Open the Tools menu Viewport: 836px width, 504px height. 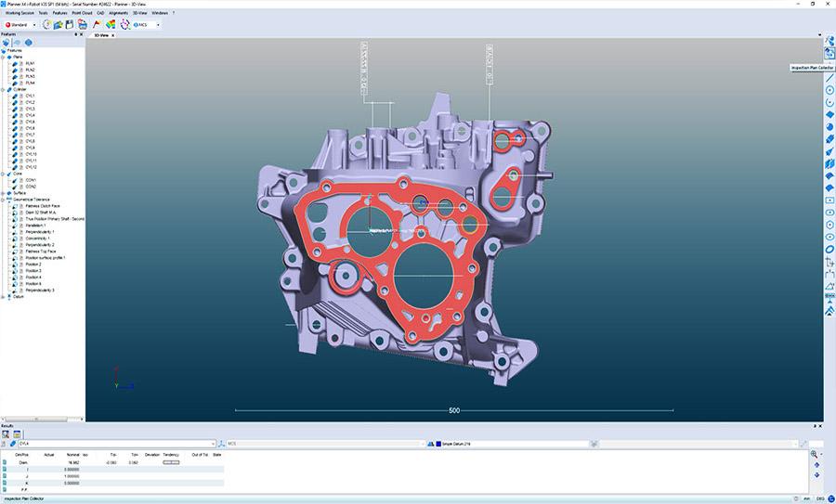(43, 12)
